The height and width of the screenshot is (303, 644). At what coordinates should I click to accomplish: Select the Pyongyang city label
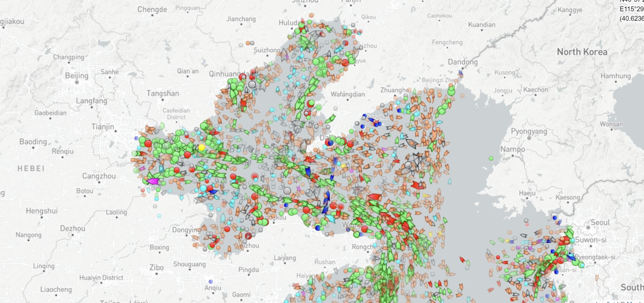[529, 131]
